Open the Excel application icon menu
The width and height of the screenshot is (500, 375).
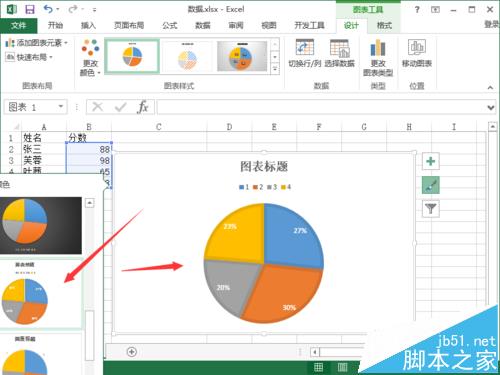click(x=12, y=9)
